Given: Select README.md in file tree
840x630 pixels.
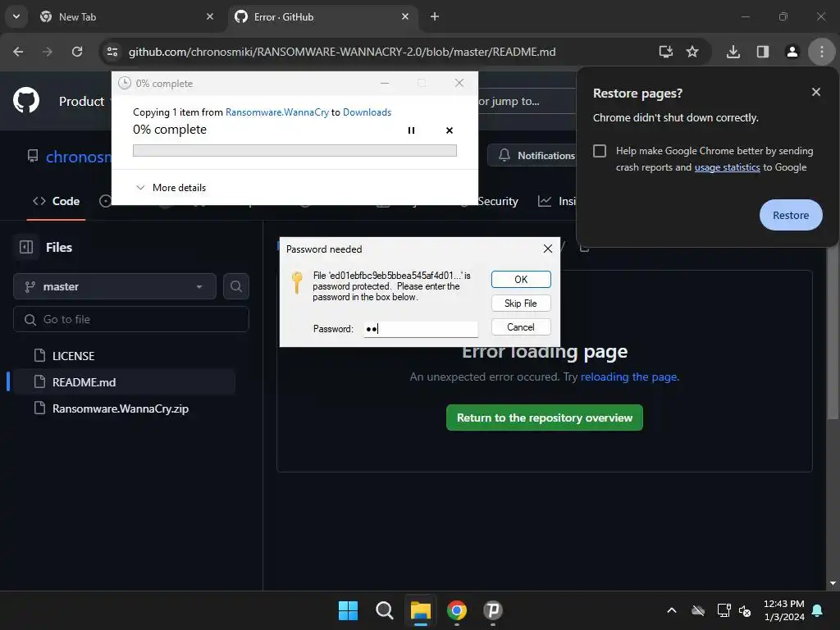Looking at the screenshot, I should (x=125, y=382).
